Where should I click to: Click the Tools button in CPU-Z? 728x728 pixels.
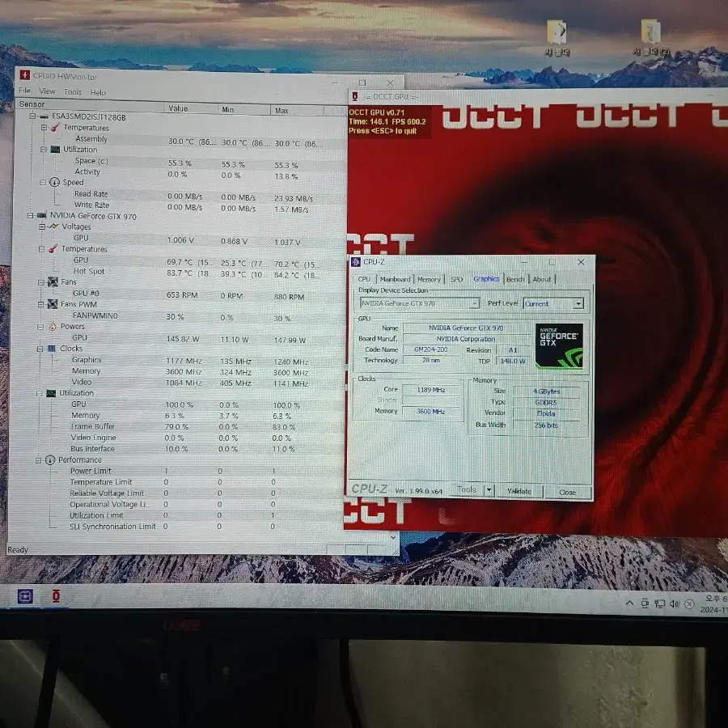pyautogui.click(x=467, y=490)
